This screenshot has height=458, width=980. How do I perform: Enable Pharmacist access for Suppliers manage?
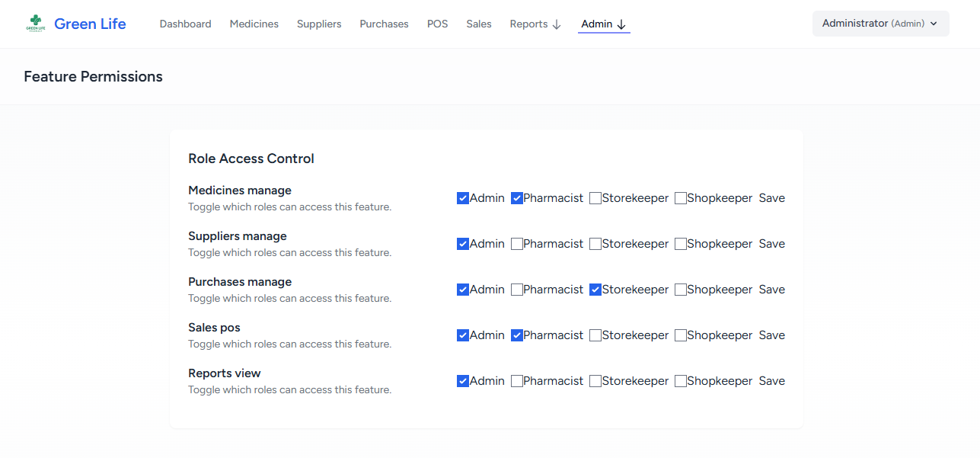pos(516,243)
